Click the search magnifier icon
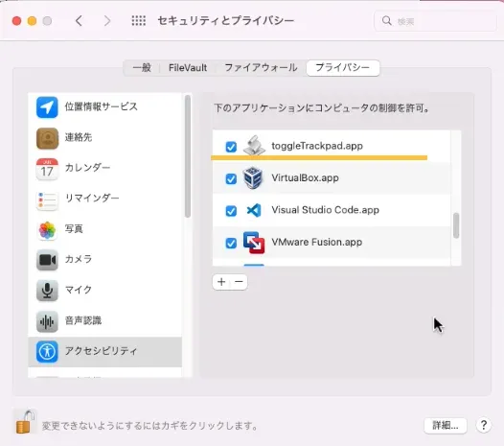The height and width of the screenshot is (446, 504). point(387,21)
